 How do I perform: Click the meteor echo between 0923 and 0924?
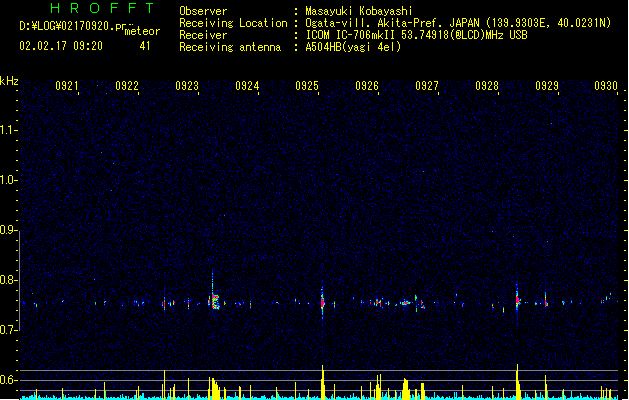point(215,301)
